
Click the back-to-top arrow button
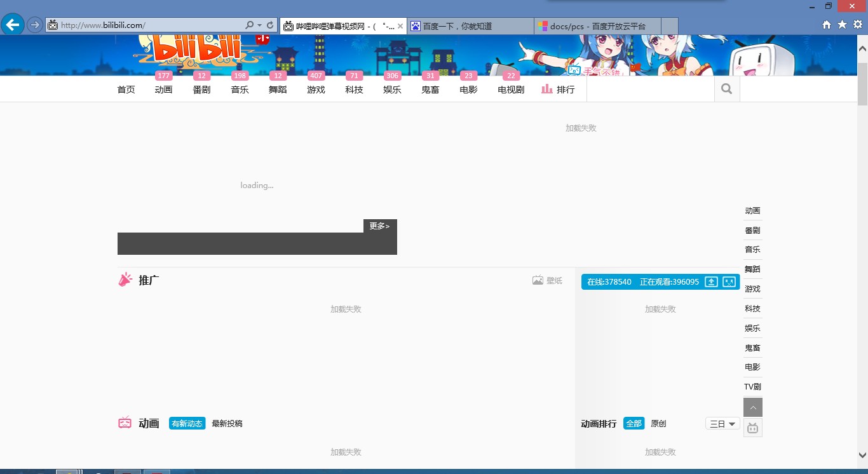tap(753, 407)
